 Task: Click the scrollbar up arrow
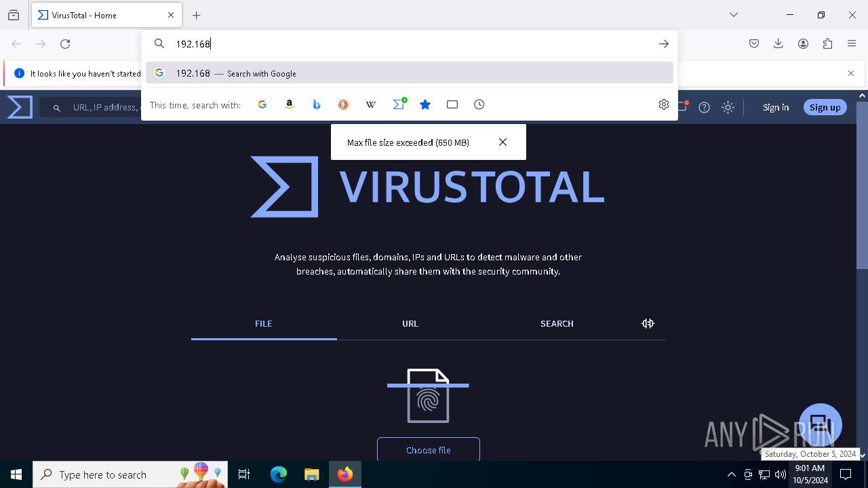pos(862,96)
